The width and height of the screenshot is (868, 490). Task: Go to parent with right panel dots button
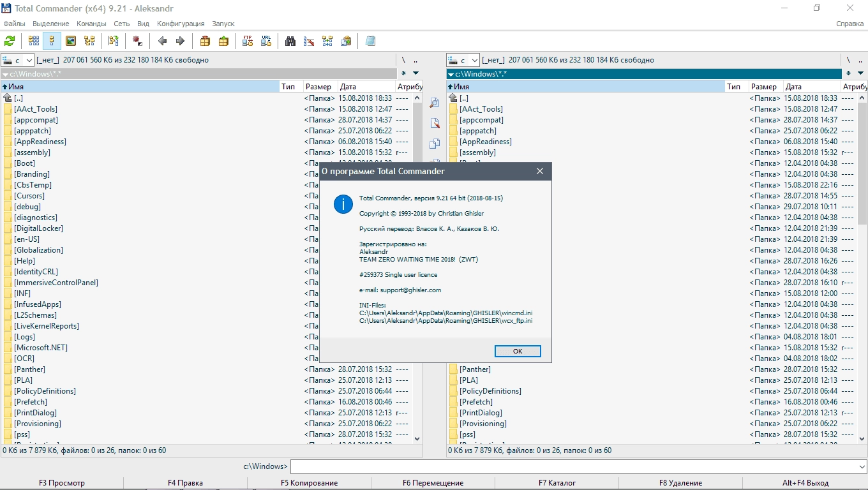tap(861, 60)
